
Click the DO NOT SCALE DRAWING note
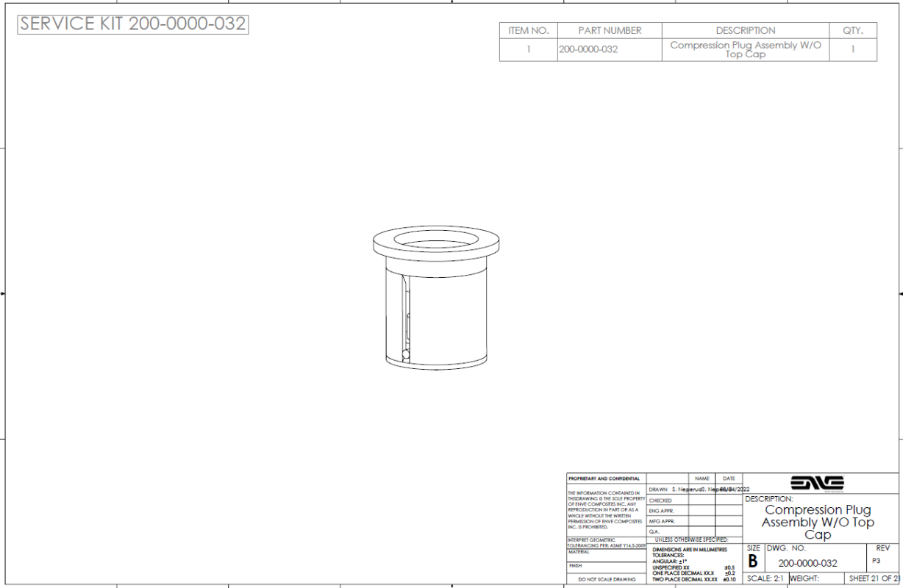point(607,579)
